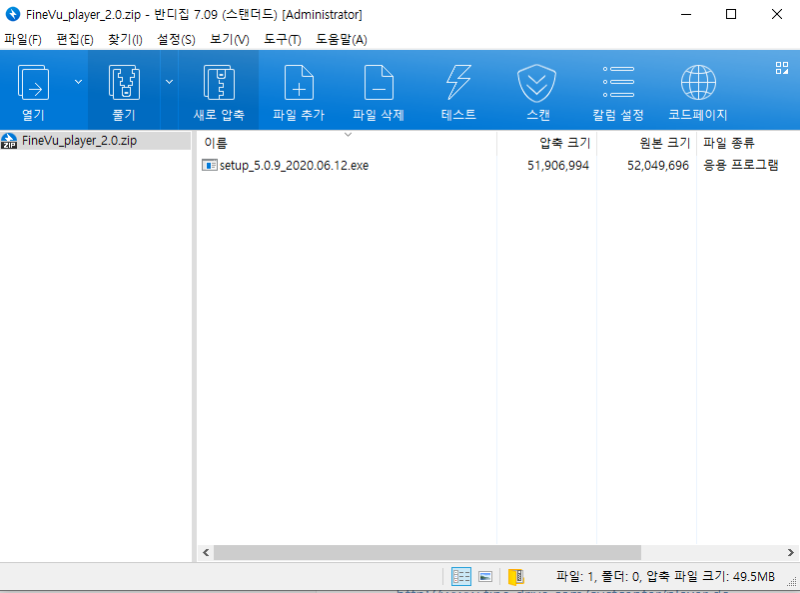The width and height of the screenshot is (800, 593).
Task: Open the 찾기(I) menu
Action: (125, 39)
